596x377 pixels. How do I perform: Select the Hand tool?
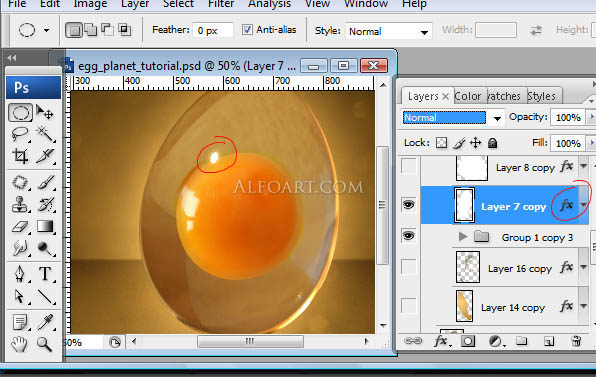tap(20, 345)
